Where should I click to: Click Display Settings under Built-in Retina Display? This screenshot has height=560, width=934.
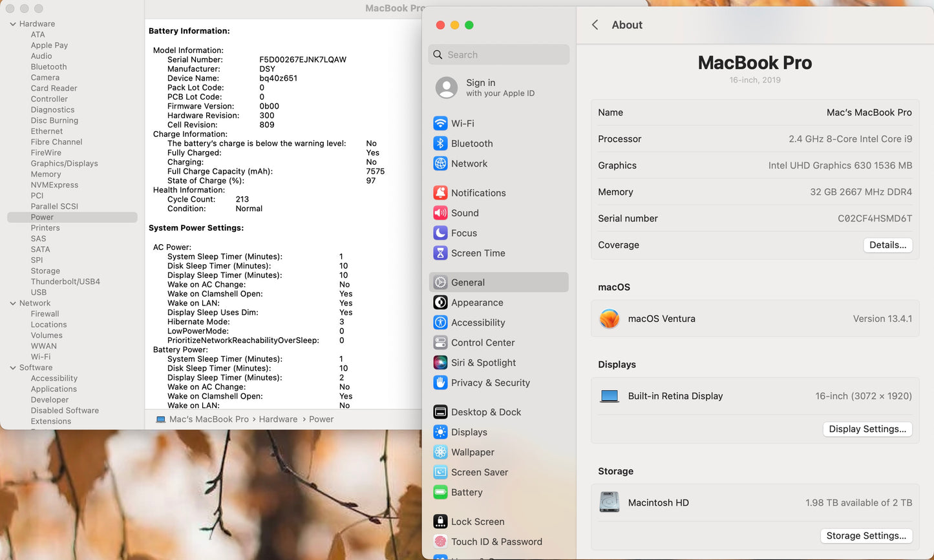click(867, 429)
